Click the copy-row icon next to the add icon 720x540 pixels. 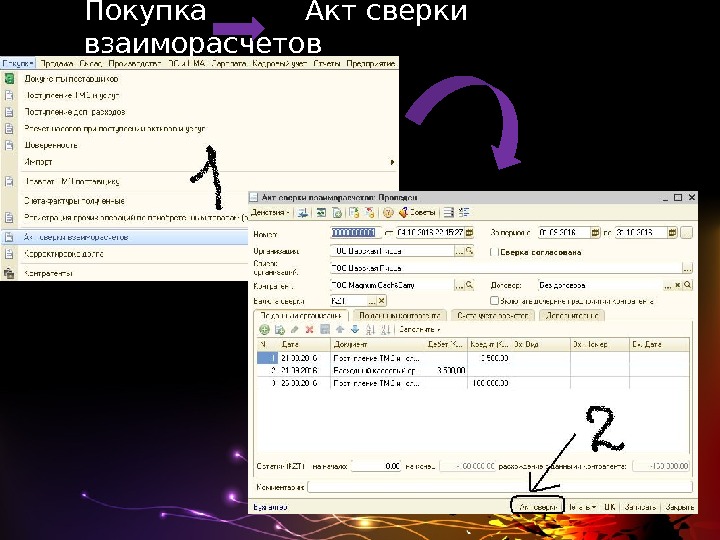click(x=279, y=329)
